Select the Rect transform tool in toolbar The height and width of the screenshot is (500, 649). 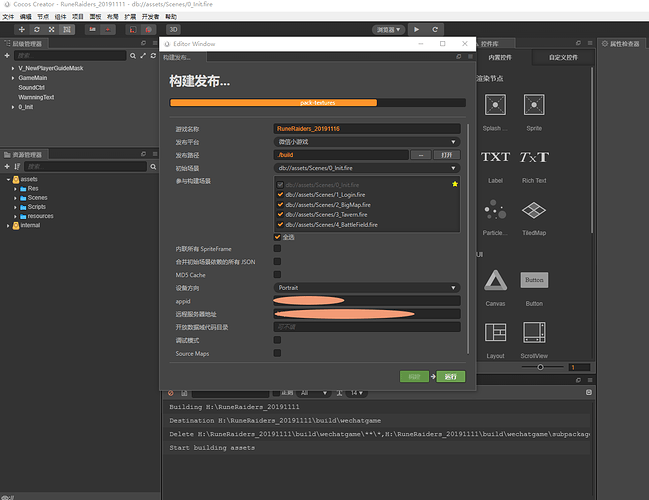pos(67,29)
